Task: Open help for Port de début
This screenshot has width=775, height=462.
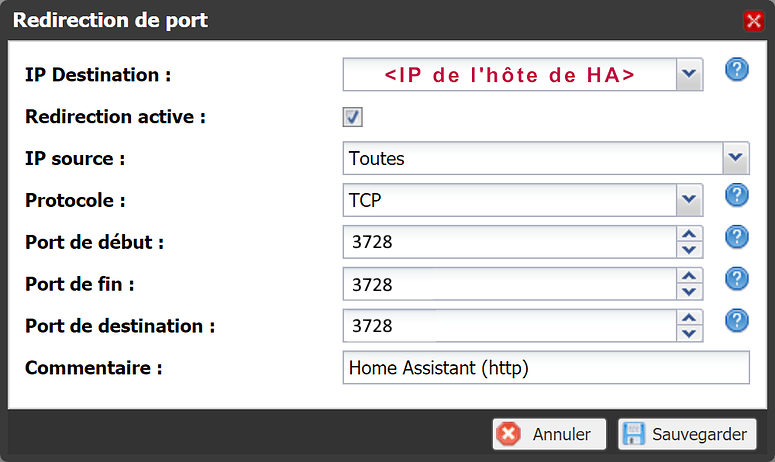Action: pos(737,237)
